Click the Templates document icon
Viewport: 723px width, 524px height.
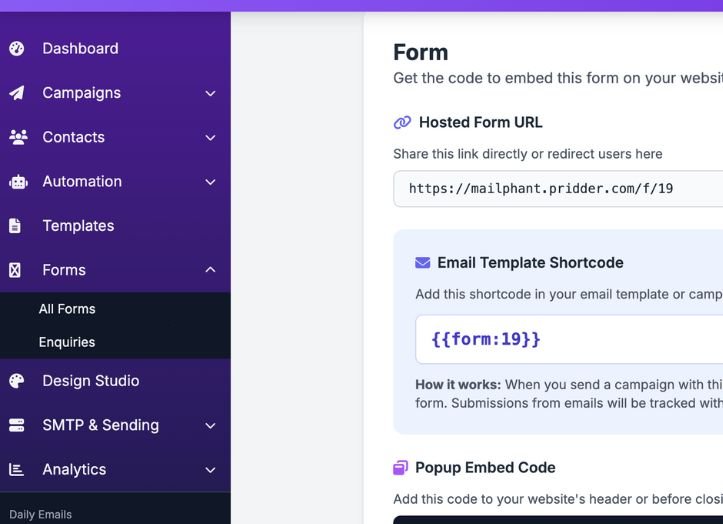(x=15, y=226)
